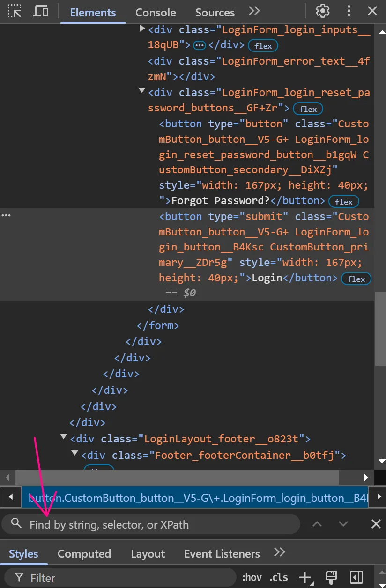Screen dimensions: 386x588
Task: Toggle the computed styles sidebar icon
Action: [x=356, y=577]
